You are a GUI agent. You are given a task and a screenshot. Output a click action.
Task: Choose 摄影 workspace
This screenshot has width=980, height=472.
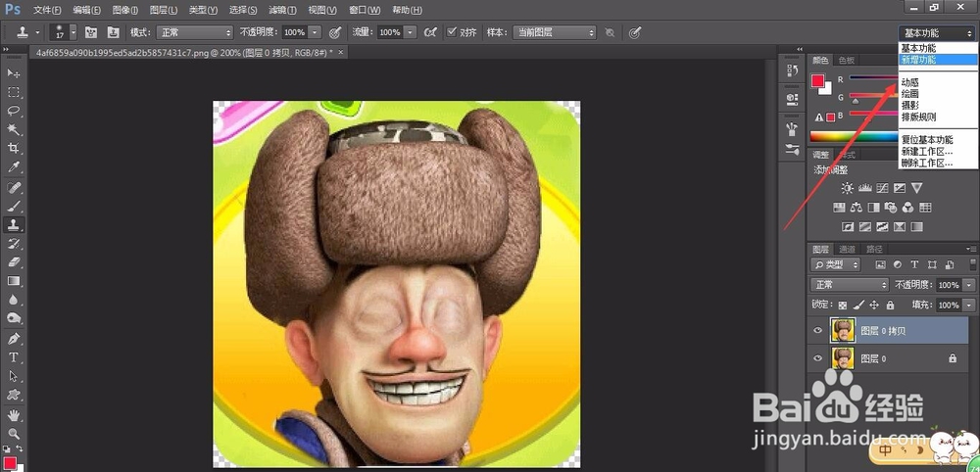click(910, 105)
